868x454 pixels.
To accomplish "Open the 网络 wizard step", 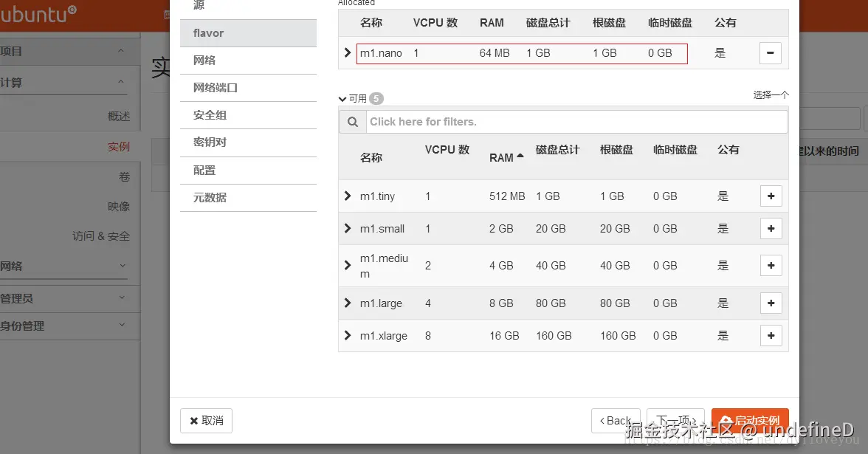I will [248, 61].
